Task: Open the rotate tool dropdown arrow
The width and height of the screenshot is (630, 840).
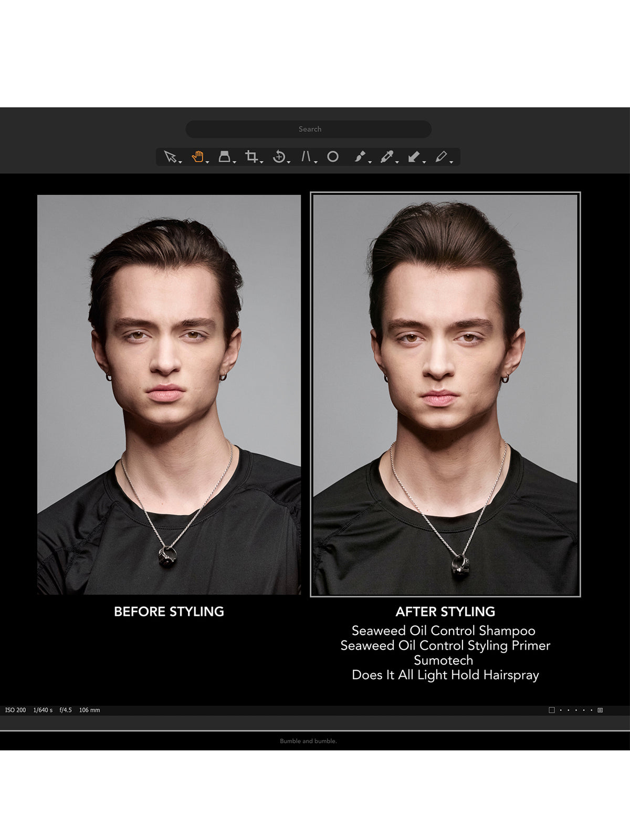Action: click(289, 162)
